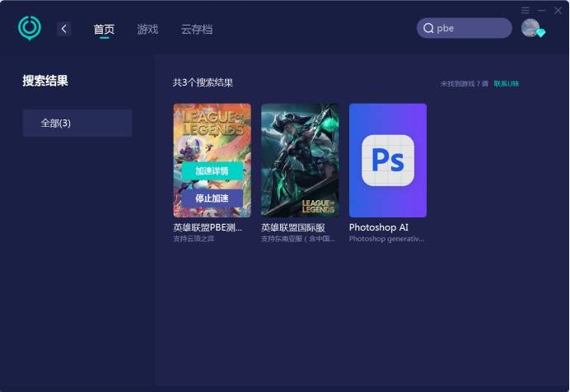Click the search magnifier icon
Image resolution: width=570 pixels, height=392 pixels.
(x=428, y=28)
